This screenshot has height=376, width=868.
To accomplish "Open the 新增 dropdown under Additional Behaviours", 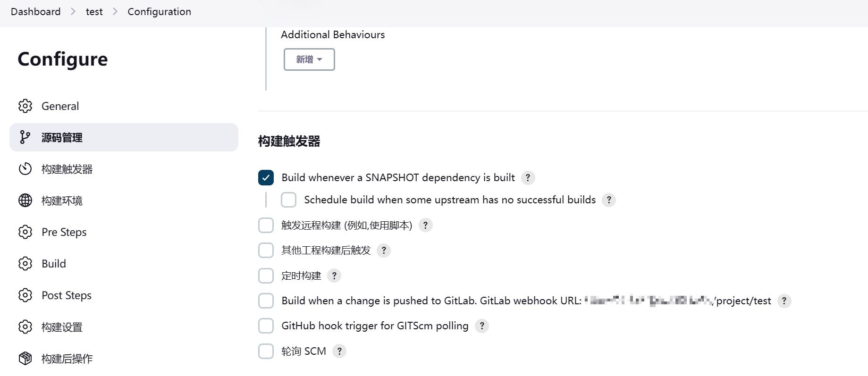I will click(x=309, y=59).
